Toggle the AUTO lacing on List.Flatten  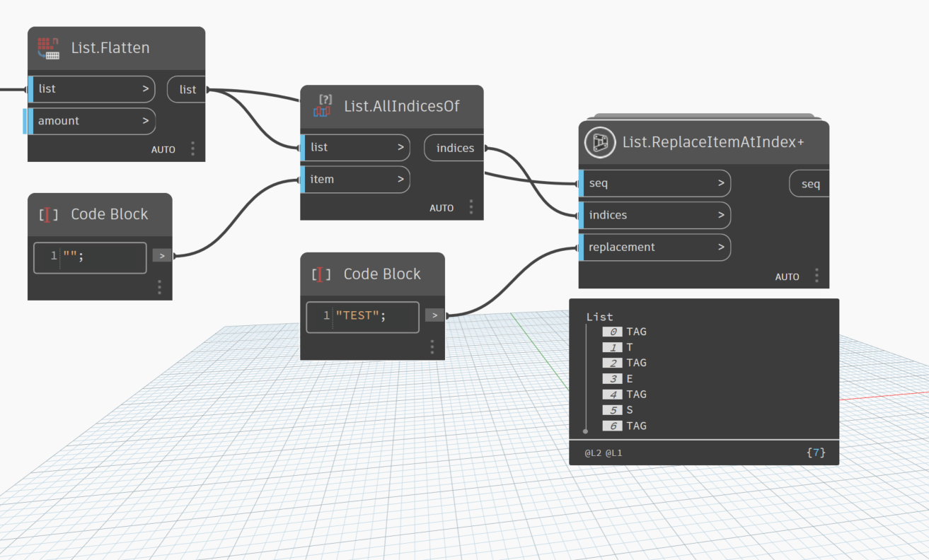163,149
